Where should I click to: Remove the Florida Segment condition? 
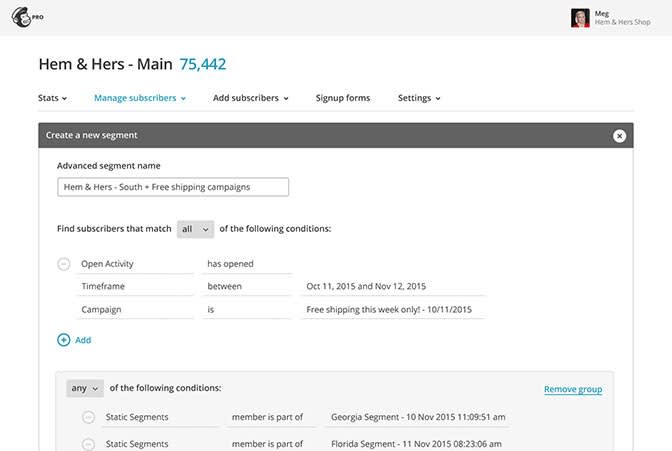tap(88, 444)
